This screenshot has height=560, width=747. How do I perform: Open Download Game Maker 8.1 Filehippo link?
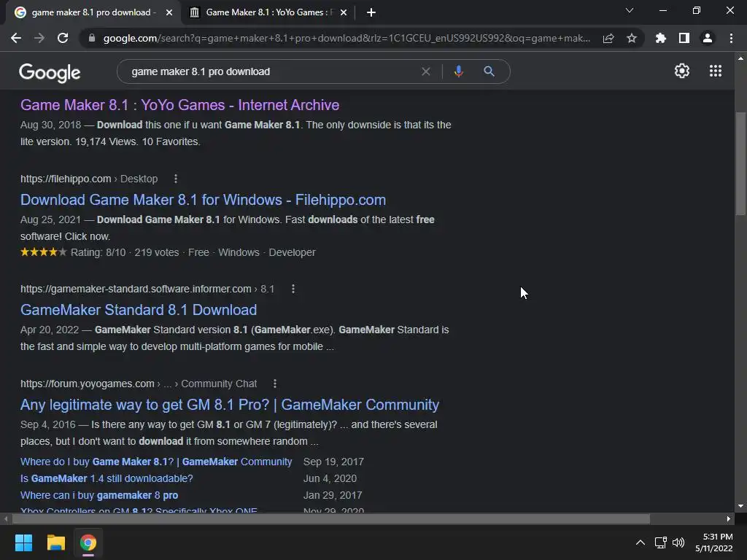[203, 200]
